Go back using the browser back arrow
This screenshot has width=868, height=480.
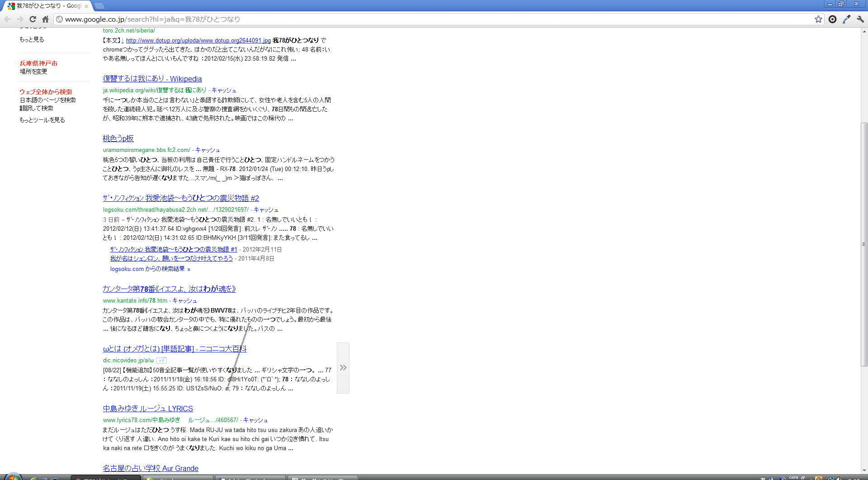tap(8, 19)
